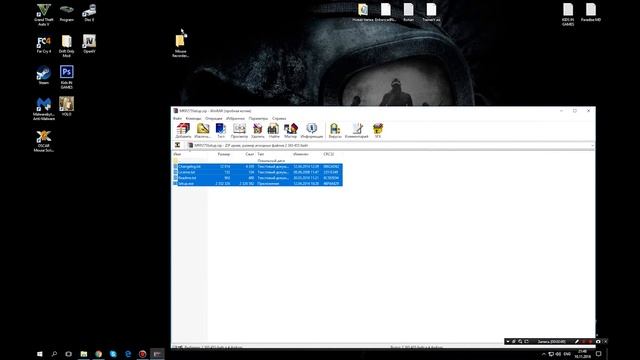This screenshot has height=360, width=640.
Task: Expand the WinRAR address bar dropdown arrow
Action: (592, 145)
